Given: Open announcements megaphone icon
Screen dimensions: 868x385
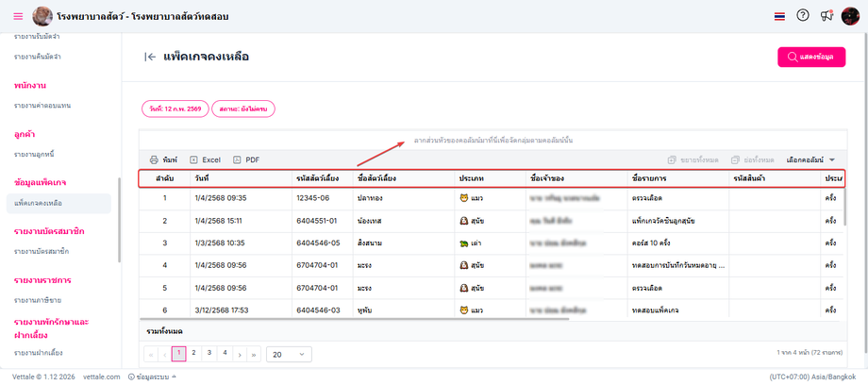Looking at the screenshot, I should [826, 15].
